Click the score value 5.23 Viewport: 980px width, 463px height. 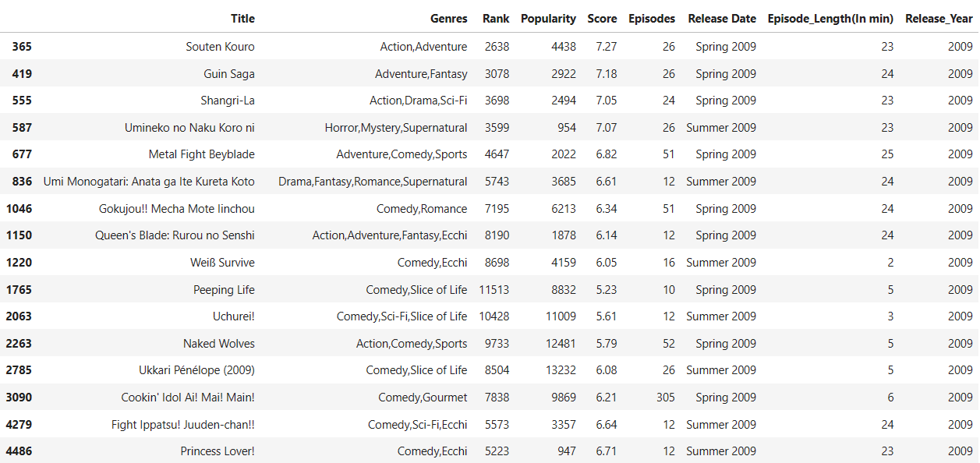point(606,290)
